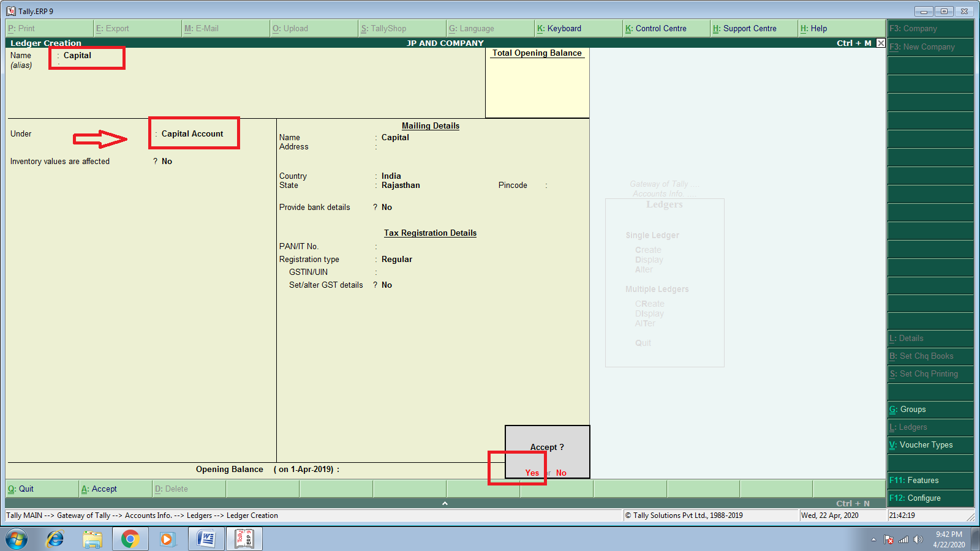This screenshot has width=980, height=551.
Task: Open the E: Export menu
Action: coord(138,28)
